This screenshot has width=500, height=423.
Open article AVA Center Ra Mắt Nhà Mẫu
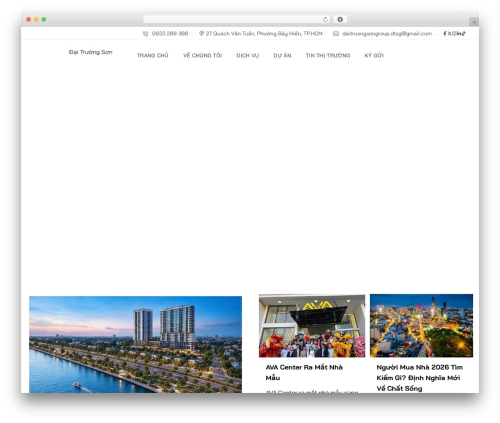(x=304, y=372)
